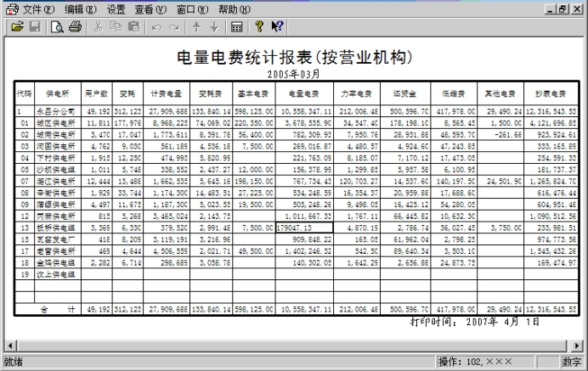This screenshot has height=371, width=588.
Task: Click the down arrow toolbar icon
Action: [214, 27]
